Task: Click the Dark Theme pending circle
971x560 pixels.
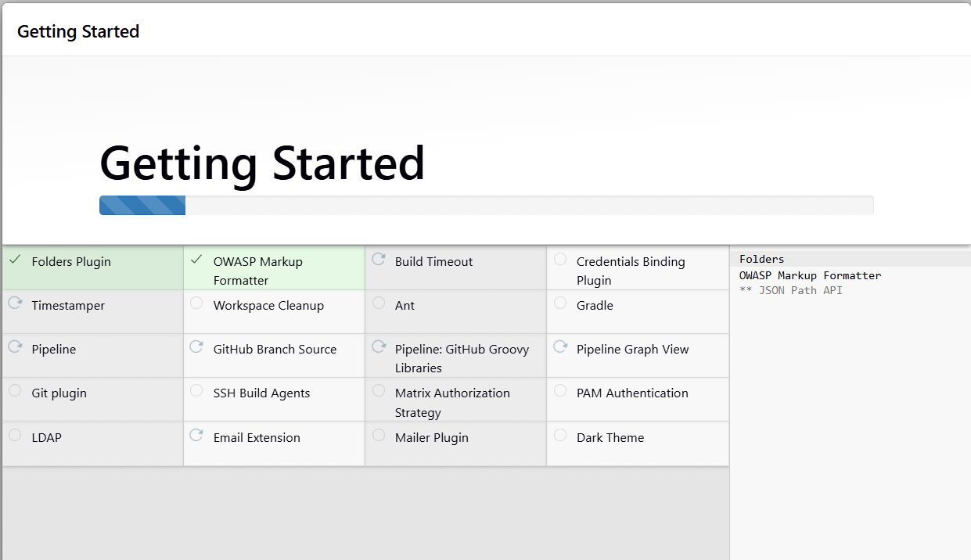Action: click(x=559, y=435)
